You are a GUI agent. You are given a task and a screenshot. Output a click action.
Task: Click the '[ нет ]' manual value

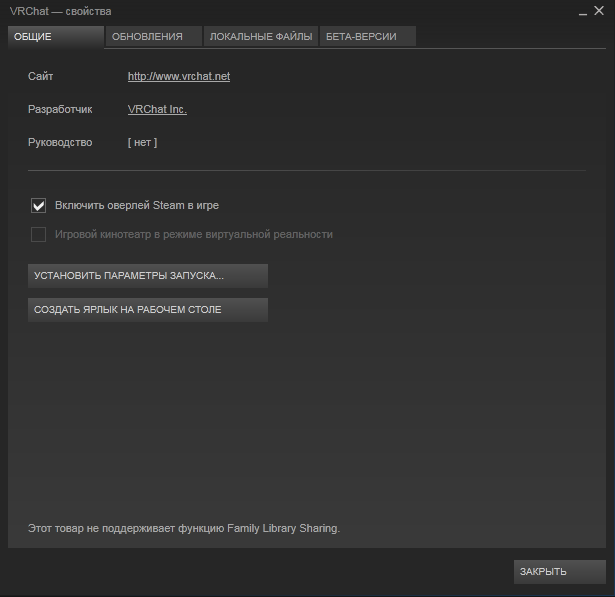tap(142, 142)
